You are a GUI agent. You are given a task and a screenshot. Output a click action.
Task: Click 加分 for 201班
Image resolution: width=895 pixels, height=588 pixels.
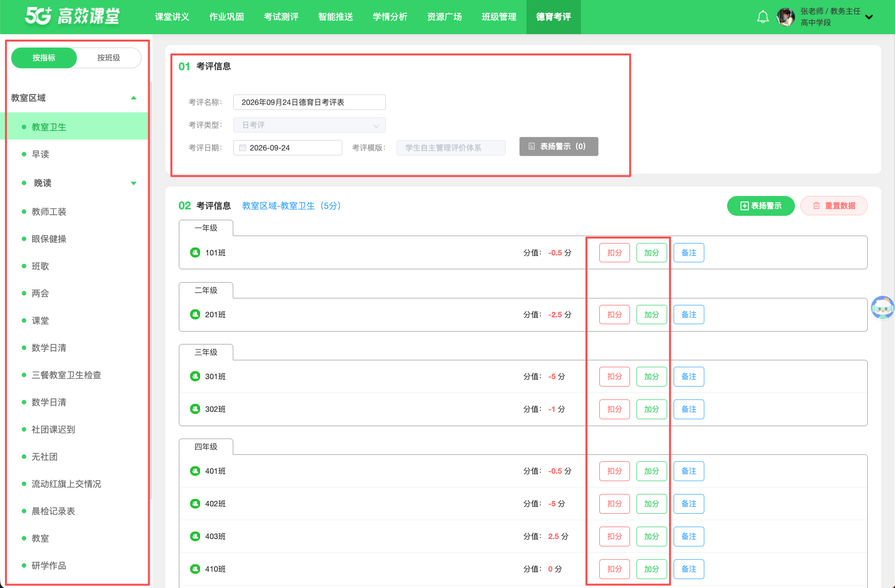652,314
